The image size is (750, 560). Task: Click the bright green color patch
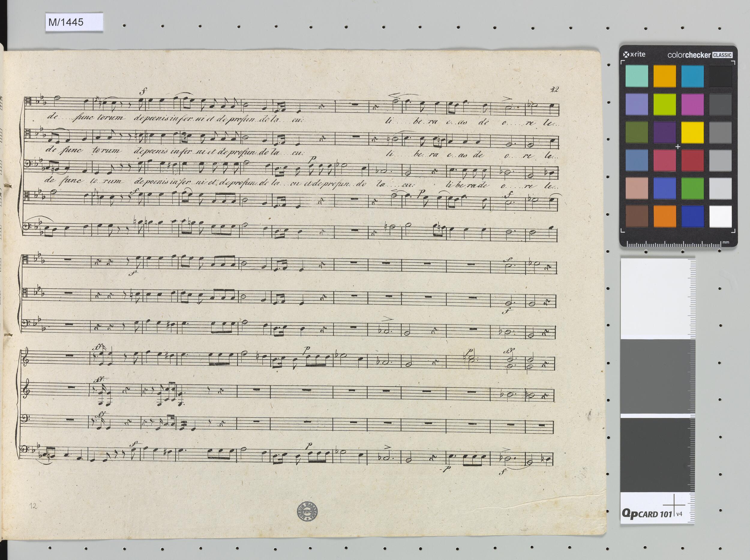[x=692, y=188]
